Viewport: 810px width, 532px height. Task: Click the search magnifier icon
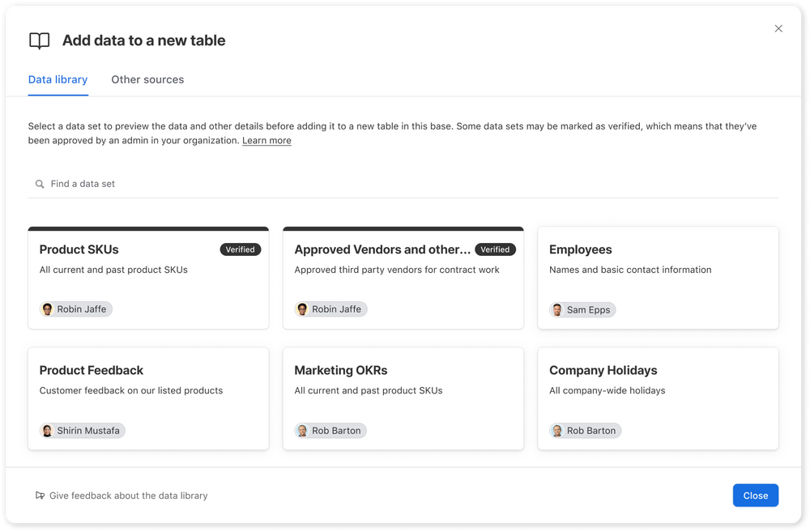click(x=40, y=184)
